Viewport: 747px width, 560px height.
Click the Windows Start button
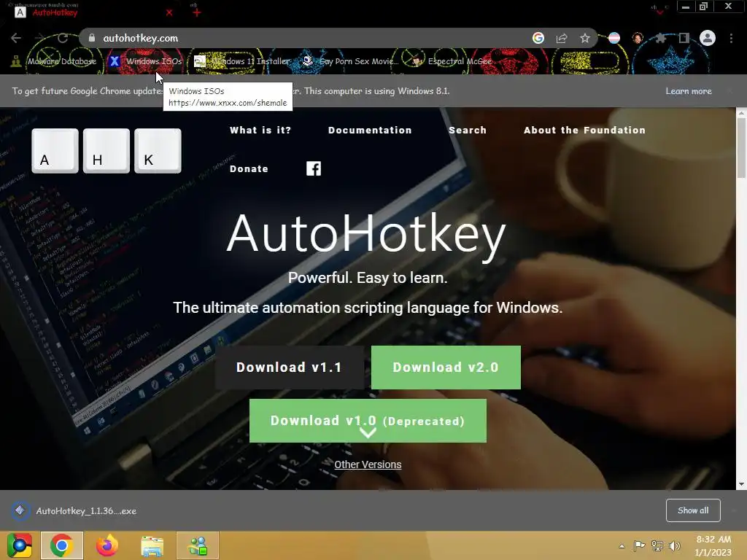(20, 545)
